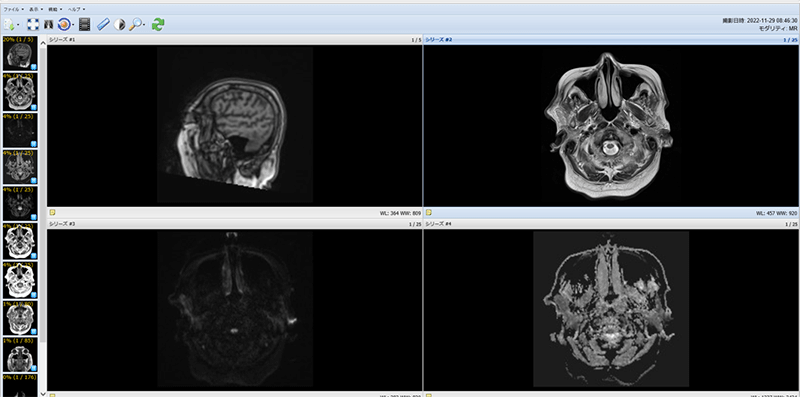Click the シリーズ #1 viewport header
Image resolution: width=800 pixels, height=397 pixels.
235,39
